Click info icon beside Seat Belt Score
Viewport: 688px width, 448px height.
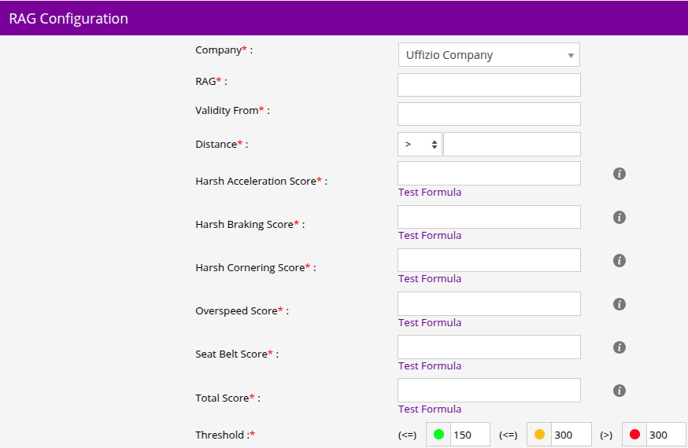pos(619,347)
